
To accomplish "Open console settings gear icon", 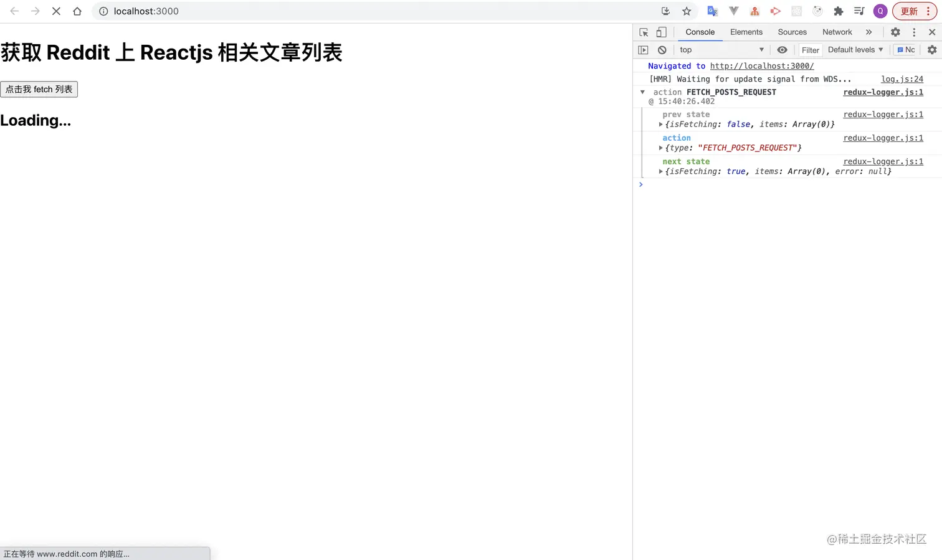I will pyautogui.click(x=932, y=50).
